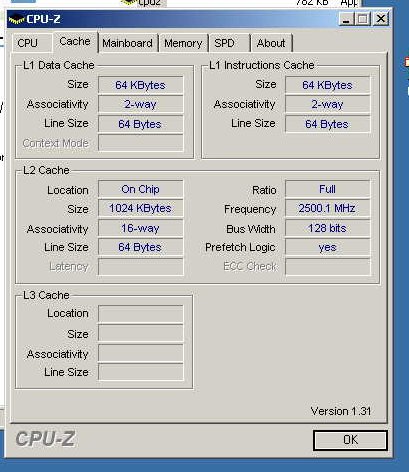Click the Frequency value 2500.1 MHz
This screenshot has width=409, height=472.
(x=327, y=208)
